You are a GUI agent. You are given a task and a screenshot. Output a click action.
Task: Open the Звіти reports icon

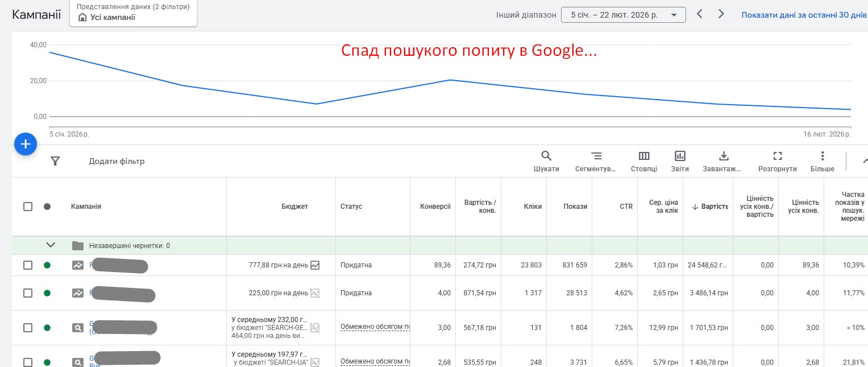click(x=680, y=156)
